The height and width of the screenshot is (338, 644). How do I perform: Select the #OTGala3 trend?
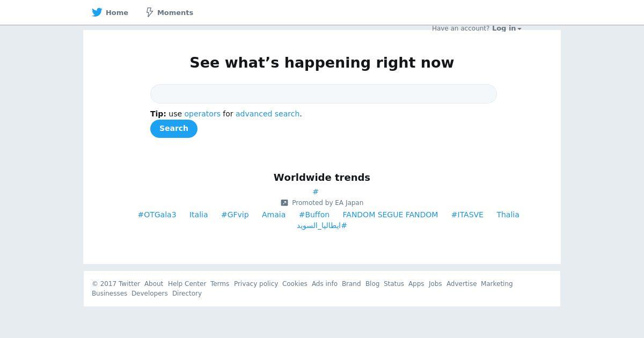point(157,215)
